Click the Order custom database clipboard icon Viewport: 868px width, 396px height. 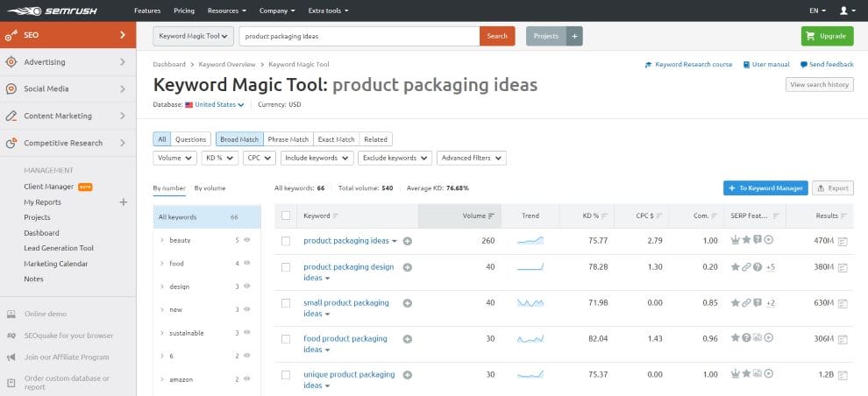point(11,383)
